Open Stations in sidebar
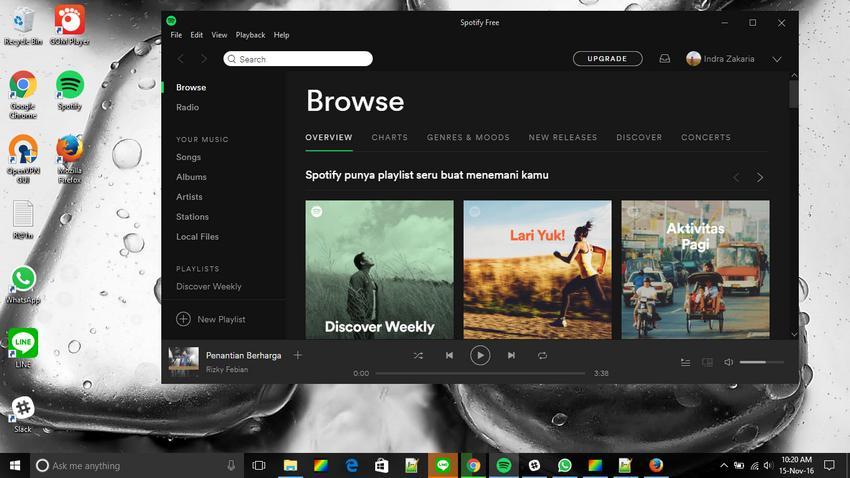 [192, 217]
